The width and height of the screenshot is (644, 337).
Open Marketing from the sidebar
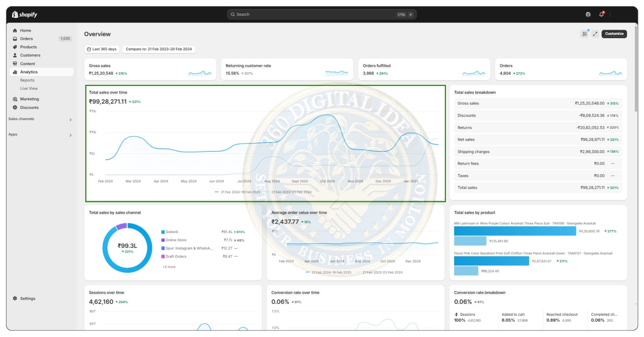[x=29, y=99]
